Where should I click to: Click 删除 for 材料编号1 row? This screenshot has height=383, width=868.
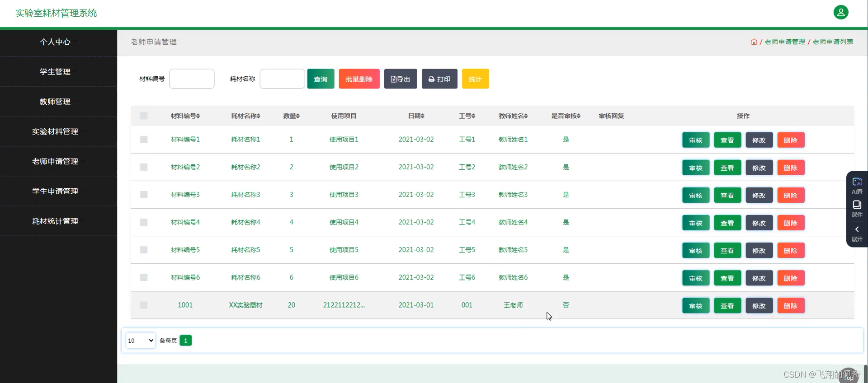coord(791,140)
